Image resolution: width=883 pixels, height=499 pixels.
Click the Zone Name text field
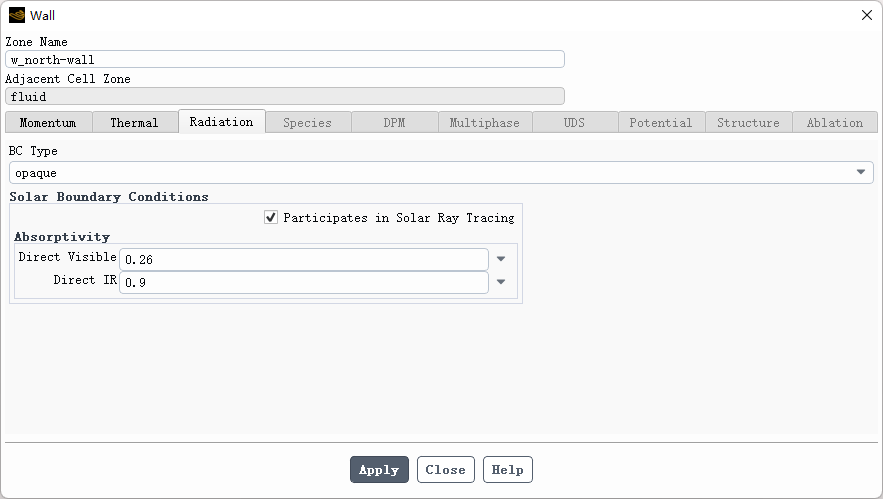[285, 59]
